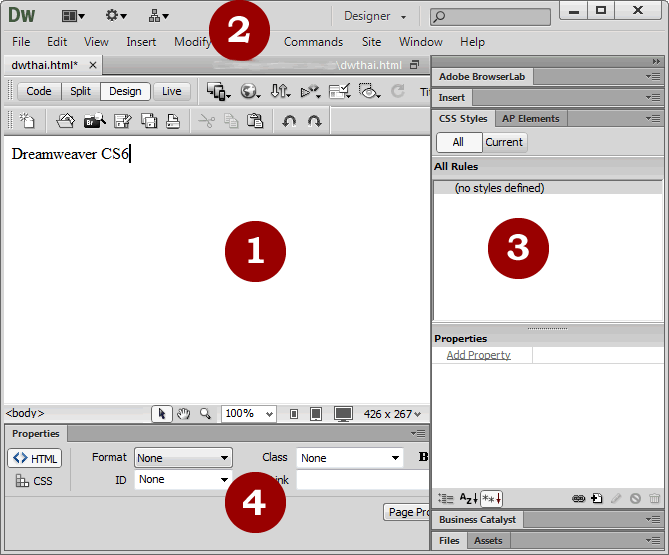Click Show category view icon in CSS panel
This screenshot has height=555, width=669.
point(446,498)
